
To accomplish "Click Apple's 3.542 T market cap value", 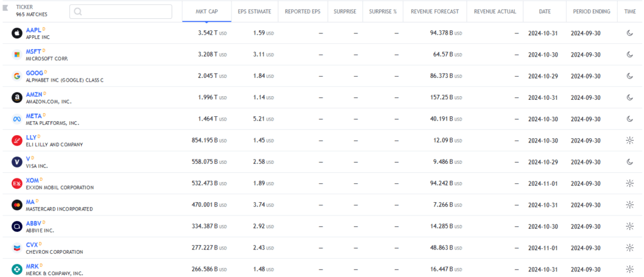I will click(211, 33).
